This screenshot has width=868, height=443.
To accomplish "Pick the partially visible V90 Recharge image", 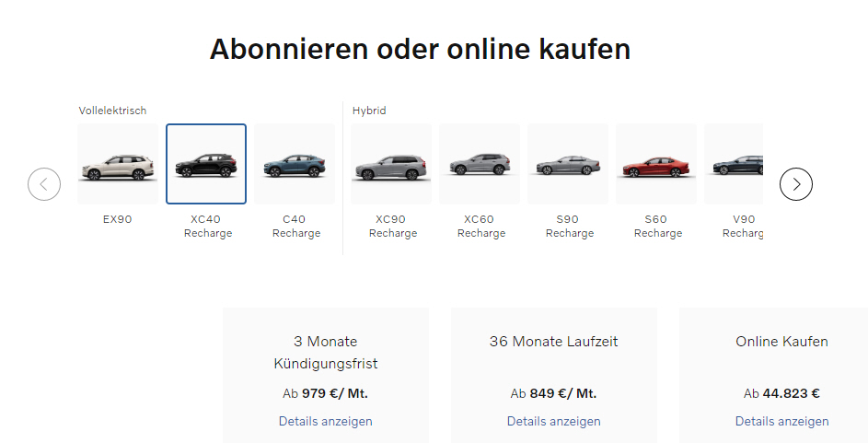I will pos(735,165).
